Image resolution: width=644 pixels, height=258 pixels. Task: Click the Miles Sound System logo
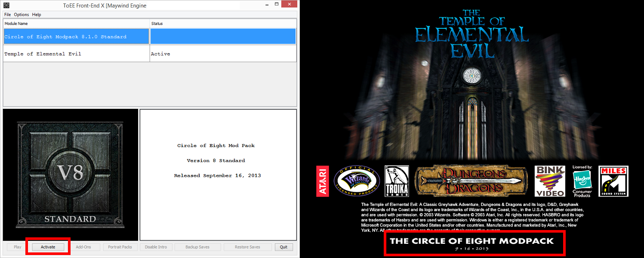pyautogui.click(x=613, y=181)
